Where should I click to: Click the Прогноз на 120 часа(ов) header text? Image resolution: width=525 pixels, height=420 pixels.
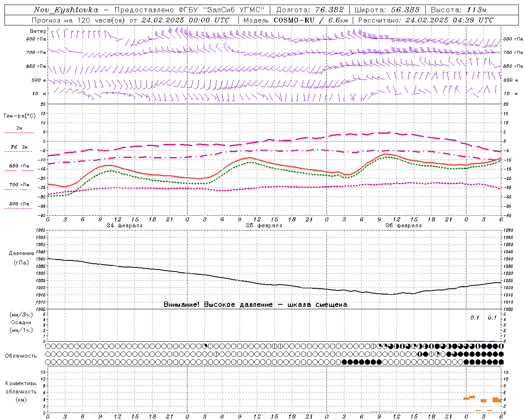pyautogui.click(x=79, y=20)
